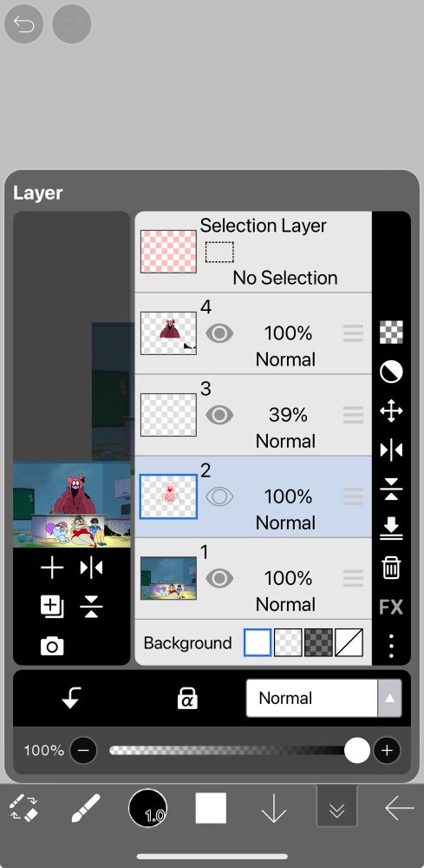Tap the undo arrow button
The height and width of the screenshot is (868, 424).
pos(23,23)
